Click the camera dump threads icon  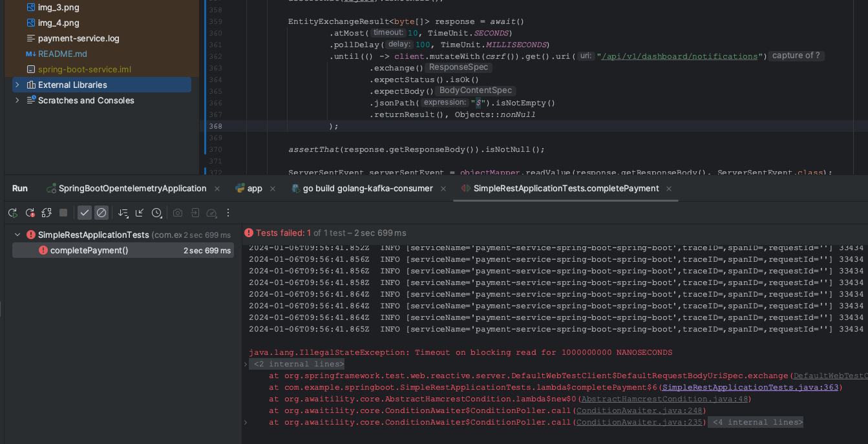pyautogui.click(x=178, y=213)
